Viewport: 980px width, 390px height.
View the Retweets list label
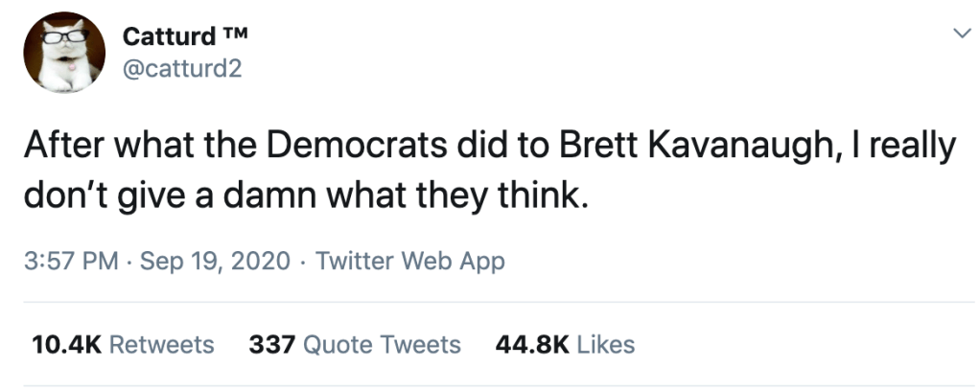click(x=161, y=344)
